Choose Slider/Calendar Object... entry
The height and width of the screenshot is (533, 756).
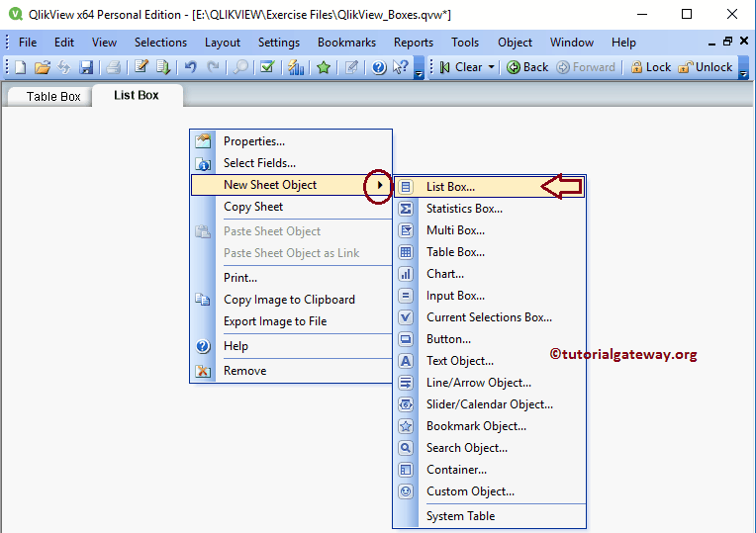pos(490,404)
